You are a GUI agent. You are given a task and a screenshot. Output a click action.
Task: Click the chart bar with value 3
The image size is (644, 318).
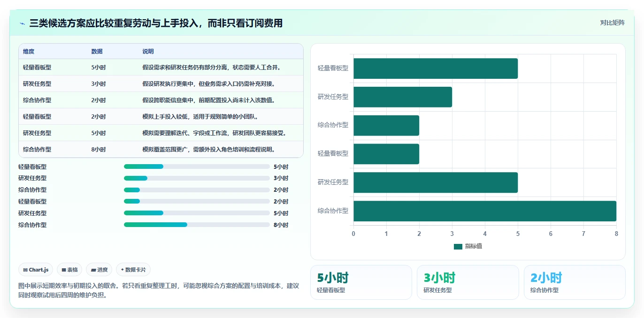pyautogui.click(x=403, y=97)
